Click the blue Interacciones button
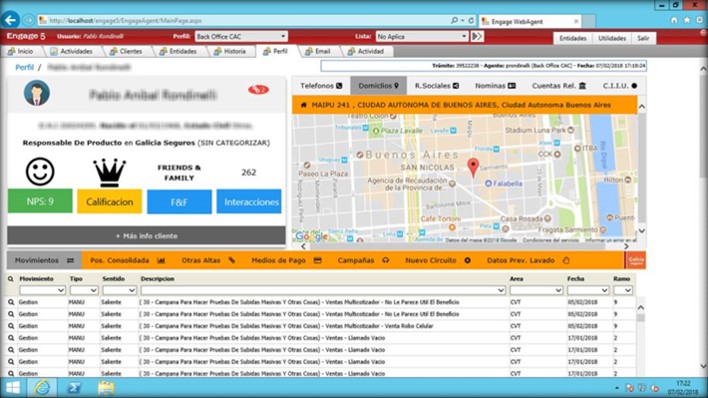The image size is (708, 398). point(249,201)
